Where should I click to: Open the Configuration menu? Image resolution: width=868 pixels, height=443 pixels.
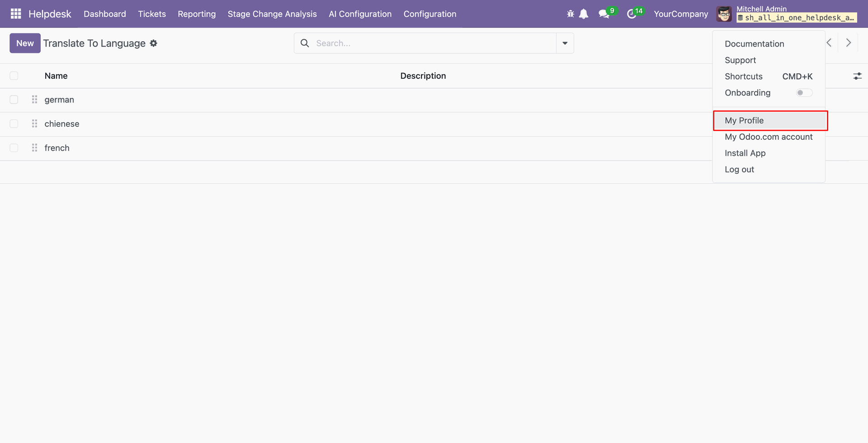point(430,14)
